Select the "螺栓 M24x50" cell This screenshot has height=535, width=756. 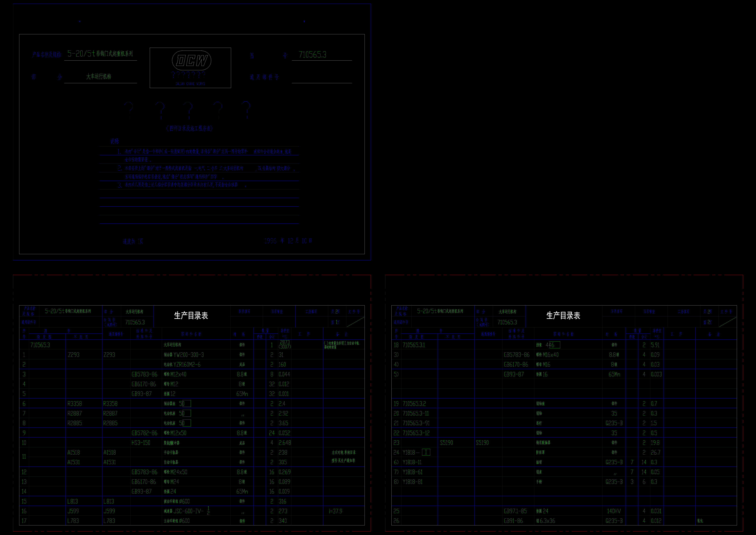175,472
